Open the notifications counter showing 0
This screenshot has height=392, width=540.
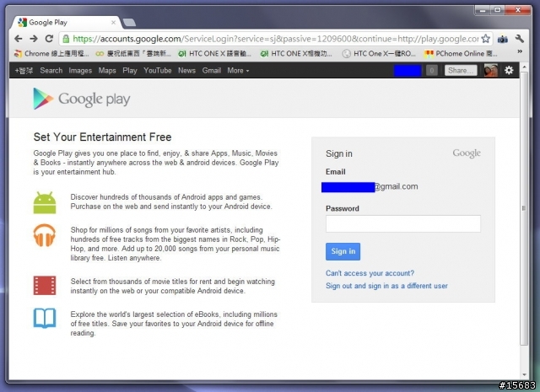tap(431, 70)
